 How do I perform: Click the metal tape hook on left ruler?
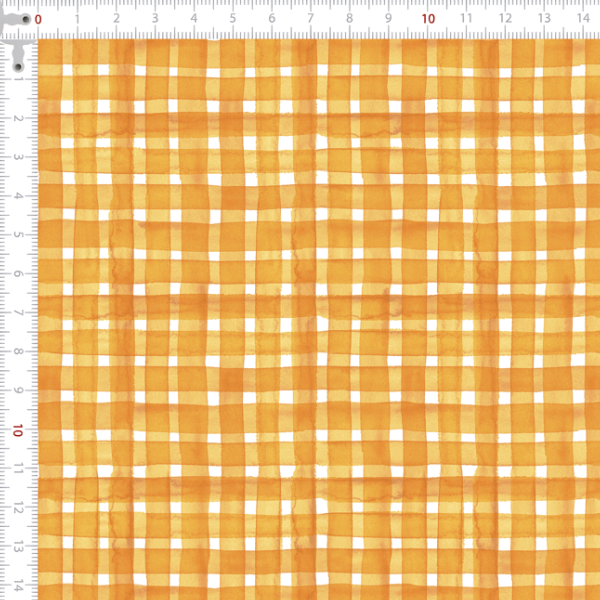tap(18, 57)
